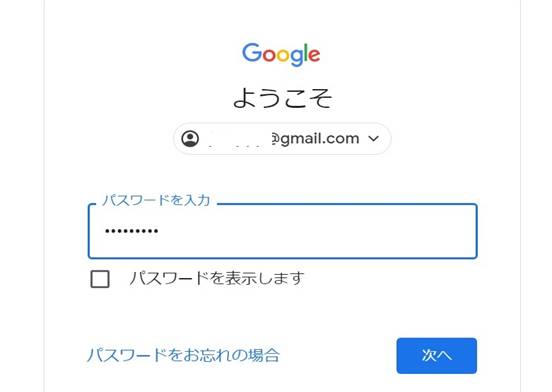
Task: Click the masked password dots
Action: click(x=132, y=231)
